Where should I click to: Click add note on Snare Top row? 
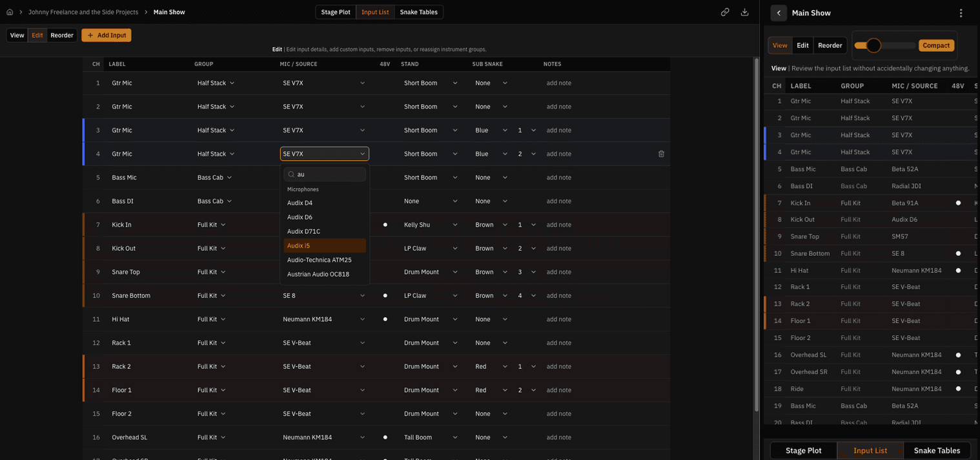559,272
